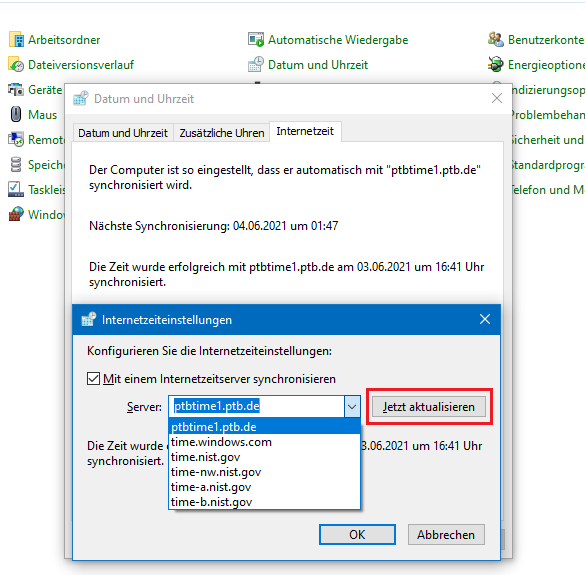Click Abbrechen to cancel

coord(446,534)
